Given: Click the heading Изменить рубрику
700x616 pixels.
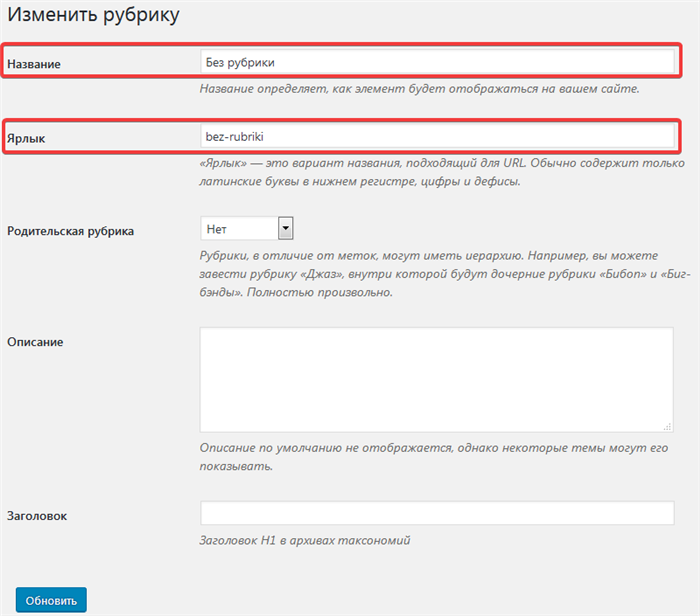Looking at the screenshot, I should (93, 14).
